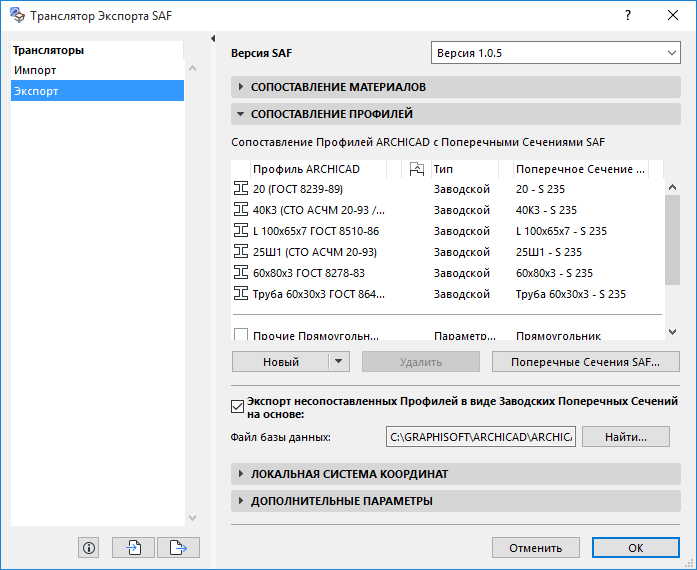Click the Поперечное Сечение ... column header
This screenshot has height=570, width=697.
click(581, 169)
